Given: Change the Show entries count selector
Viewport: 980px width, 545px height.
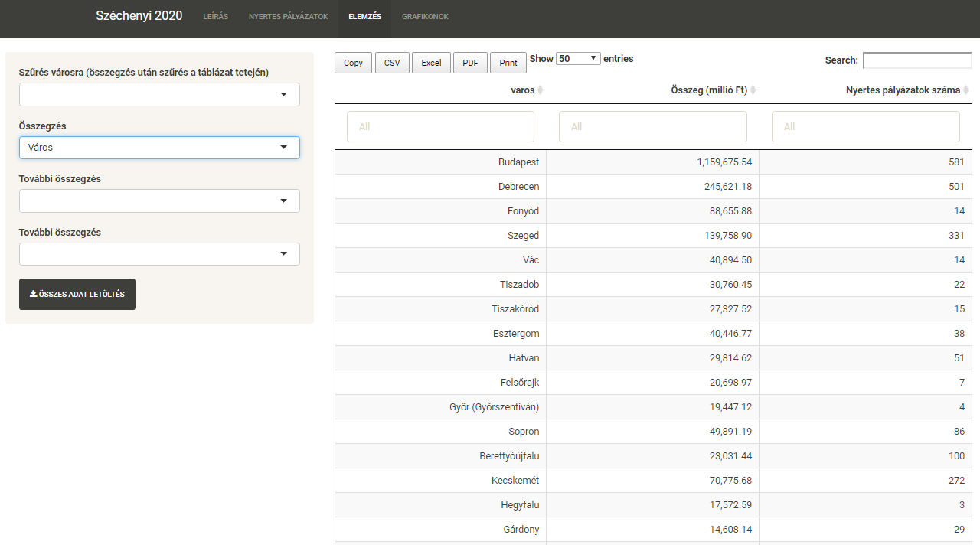Looking at the screenshot, I should pos(578,59).
